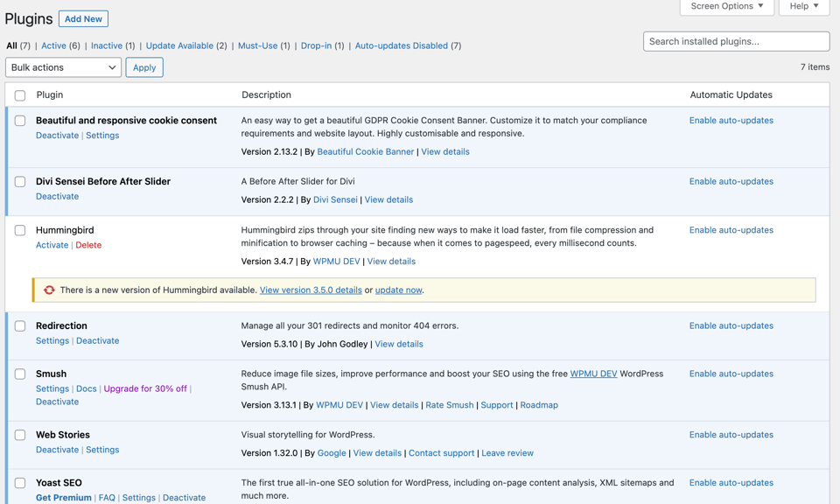The image size is (840, 504).
Task: Open the Yoast SEO FAQ link
Action: [x=107, y=498]
